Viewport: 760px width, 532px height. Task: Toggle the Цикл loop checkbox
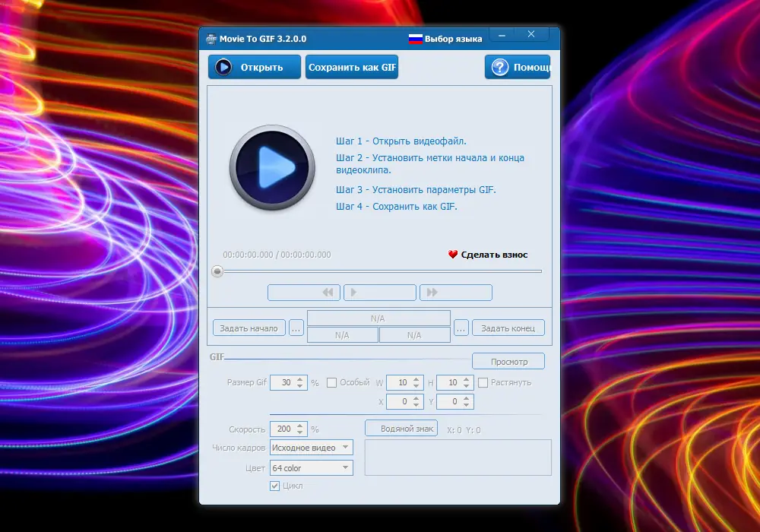point(275,486)
